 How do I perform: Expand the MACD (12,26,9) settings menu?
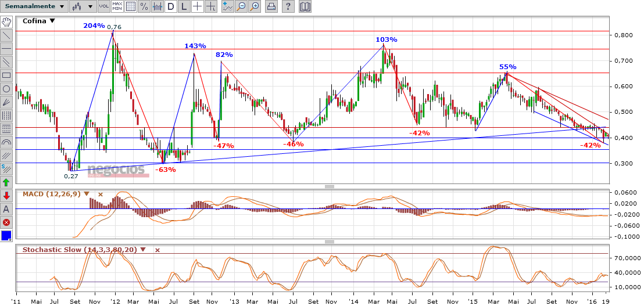click(x=87, y=194)
